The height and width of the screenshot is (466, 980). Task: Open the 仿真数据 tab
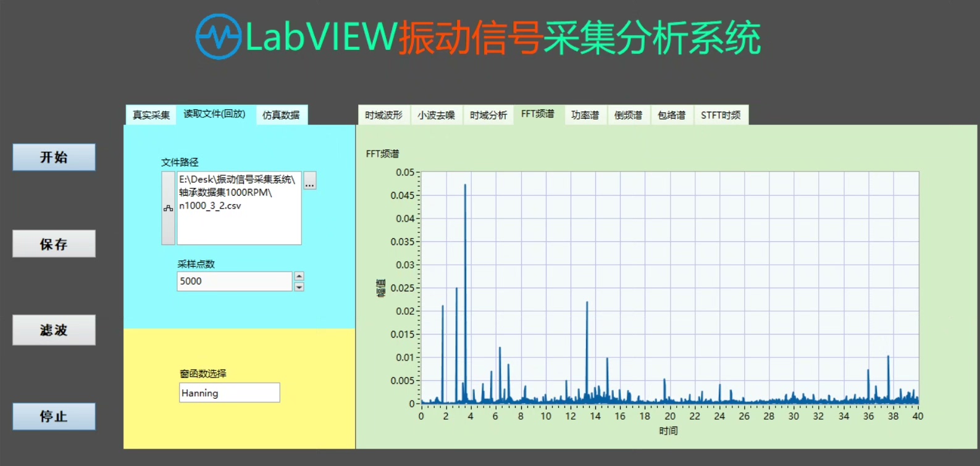coord(281,115)
